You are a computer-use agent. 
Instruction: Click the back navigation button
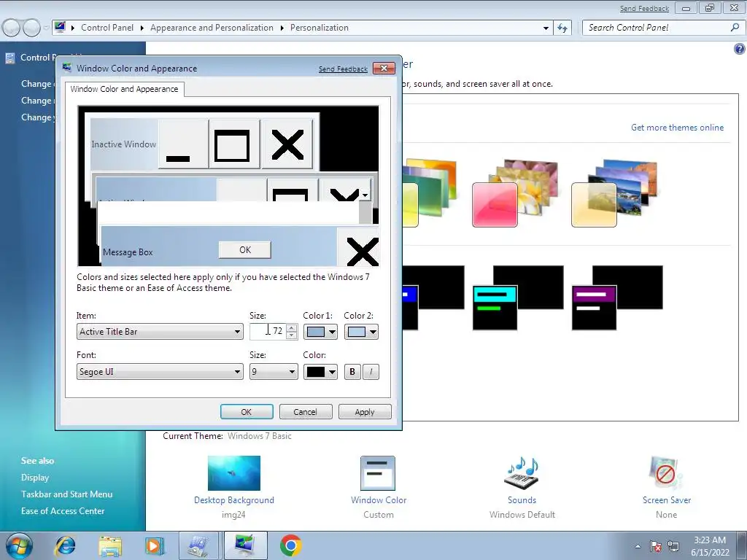coord(11,28)
